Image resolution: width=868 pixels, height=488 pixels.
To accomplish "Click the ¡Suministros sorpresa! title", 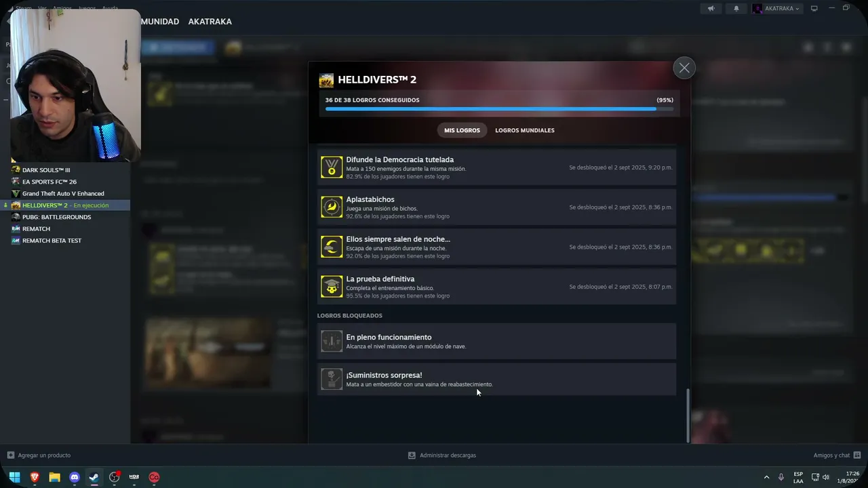I will click(384, 375).
